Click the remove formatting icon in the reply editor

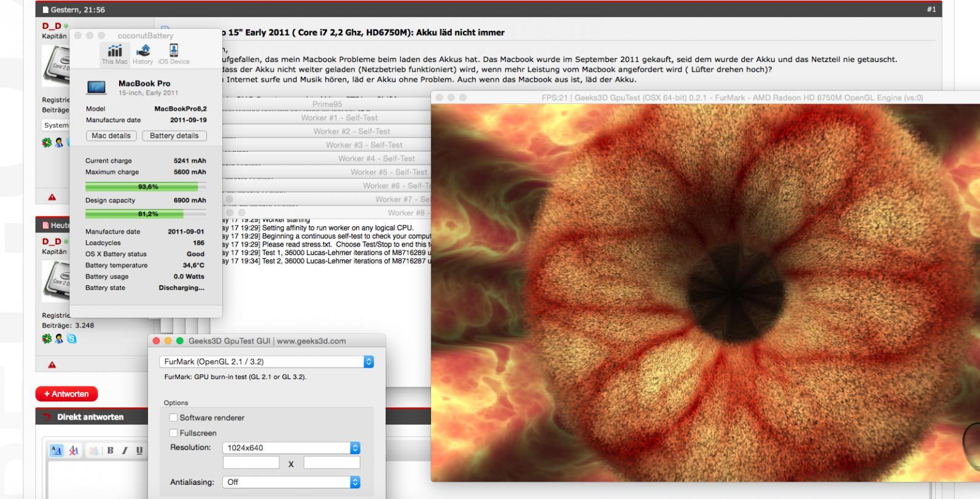tap(74, 450)
